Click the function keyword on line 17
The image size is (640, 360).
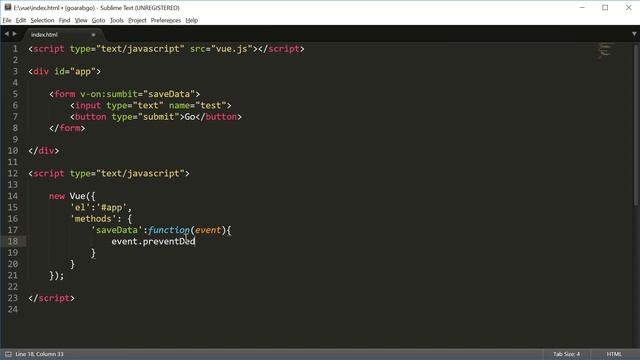point(169,230)
